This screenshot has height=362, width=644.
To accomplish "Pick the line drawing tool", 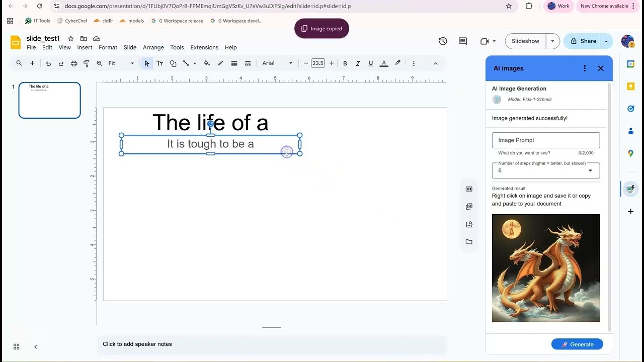I will [x=186, y=63].
